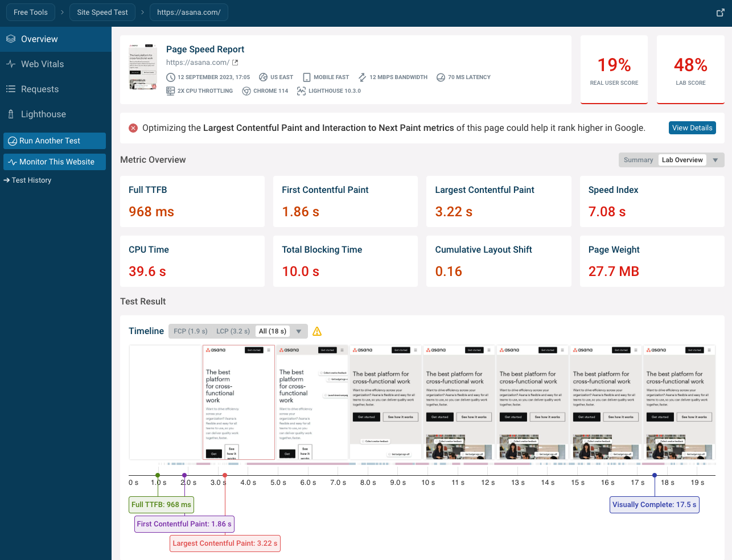Click the 2x CPU throttling icon

point(171,91)
